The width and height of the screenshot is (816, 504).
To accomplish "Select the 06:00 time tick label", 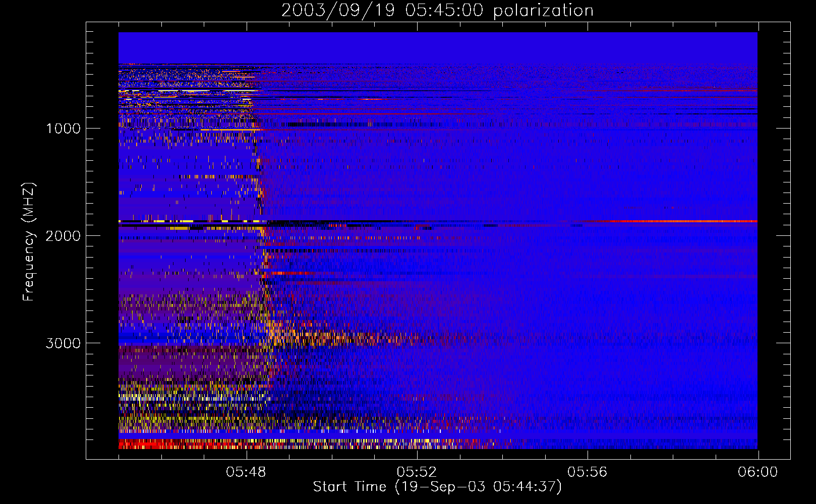I will [757, 472].
